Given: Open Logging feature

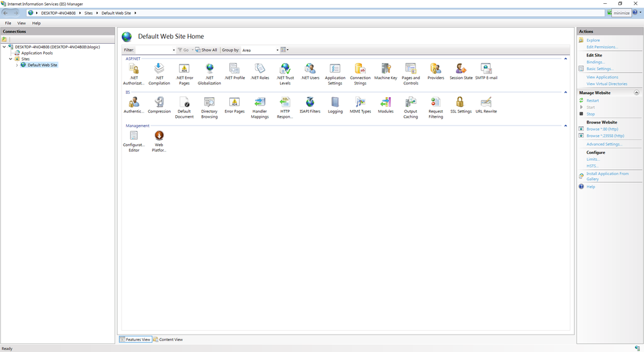Looking at the screenshot, I should click(335, 105).
